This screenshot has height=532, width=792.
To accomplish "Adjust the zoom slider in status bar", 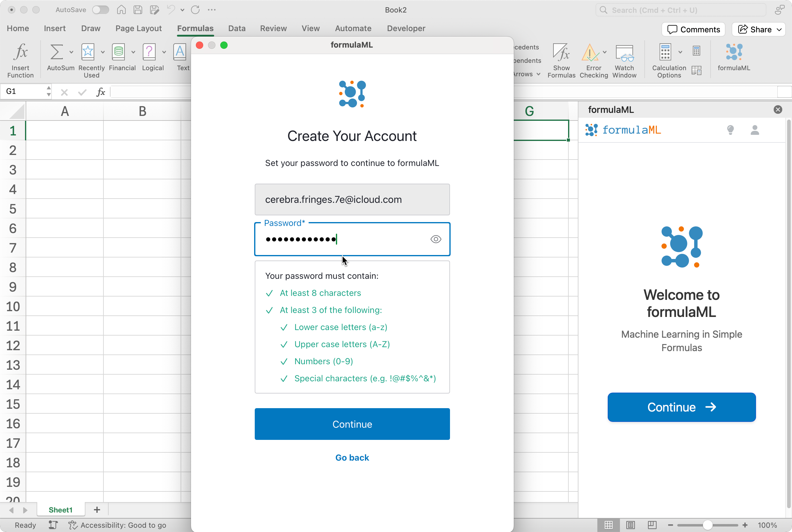I will point(707,525).
